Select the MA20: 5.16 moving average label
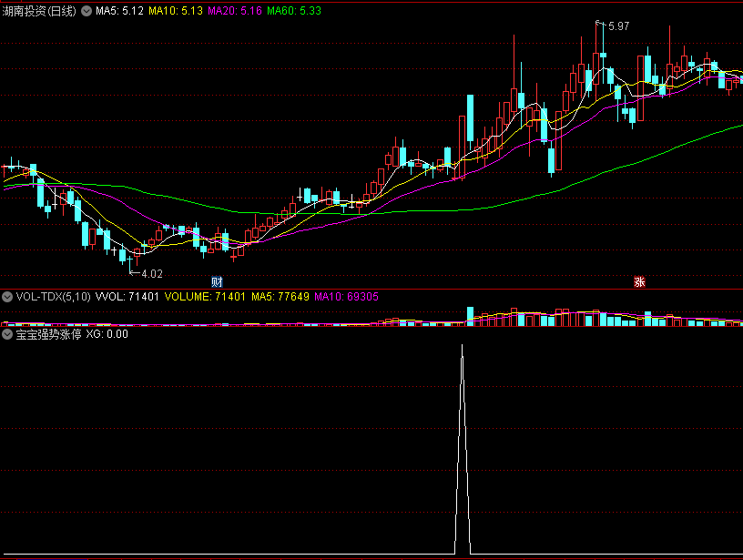The image size is (743, 560). pyautogui.click(x=235, y=11)
